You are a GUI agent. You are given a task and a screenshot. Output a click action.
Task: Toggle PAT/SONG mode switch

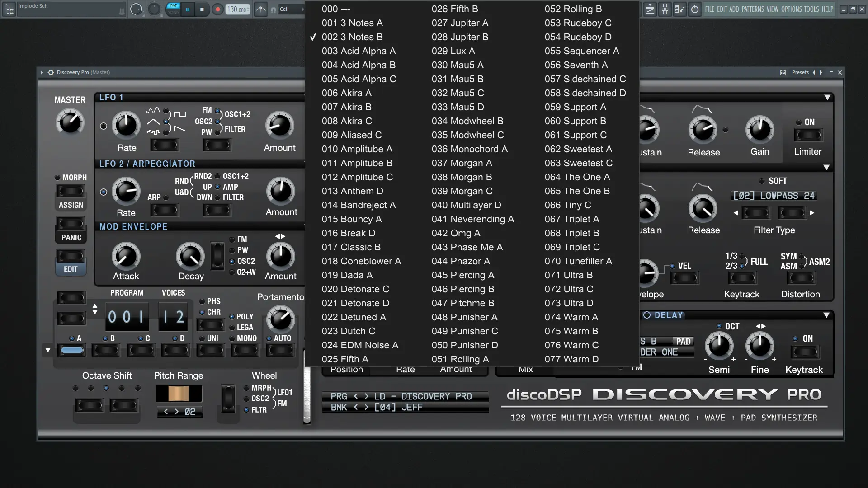[x=173, y=9]
